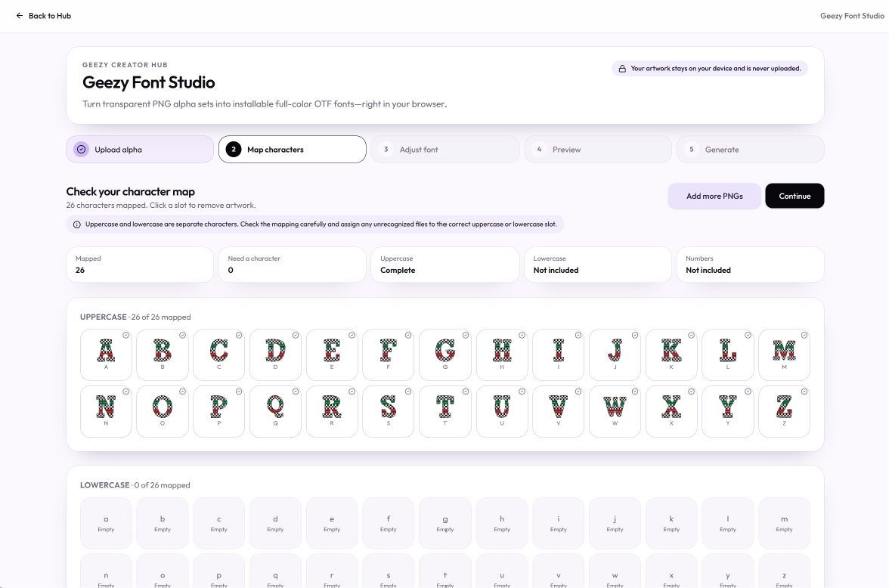Click the Need a character stat card
This screenshot has height=588, width=889.
pyautogui.click(x=293, y=265)
